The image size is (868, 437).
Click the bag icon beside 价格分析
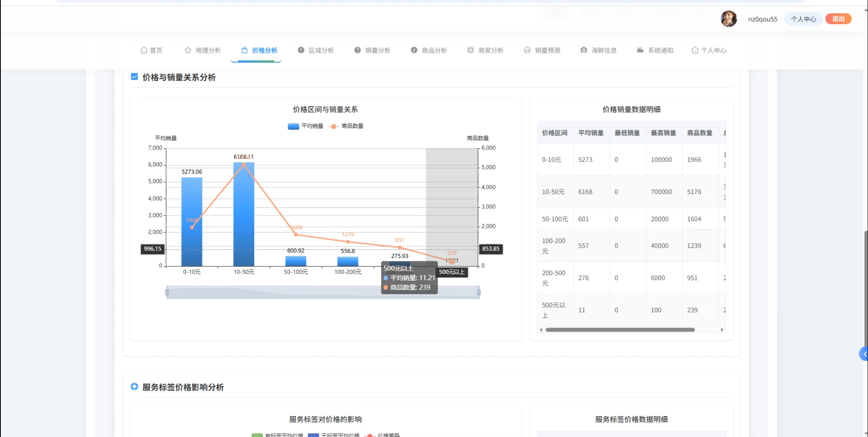point(244,50)
